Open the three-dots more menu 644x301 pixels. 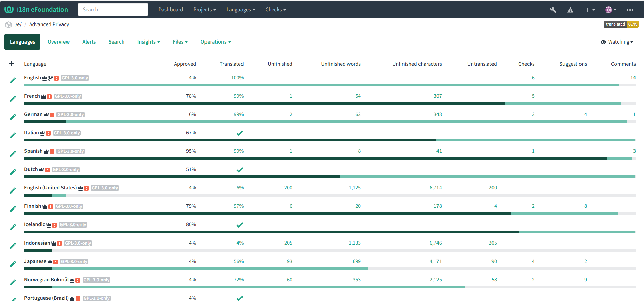pos(630,10)
